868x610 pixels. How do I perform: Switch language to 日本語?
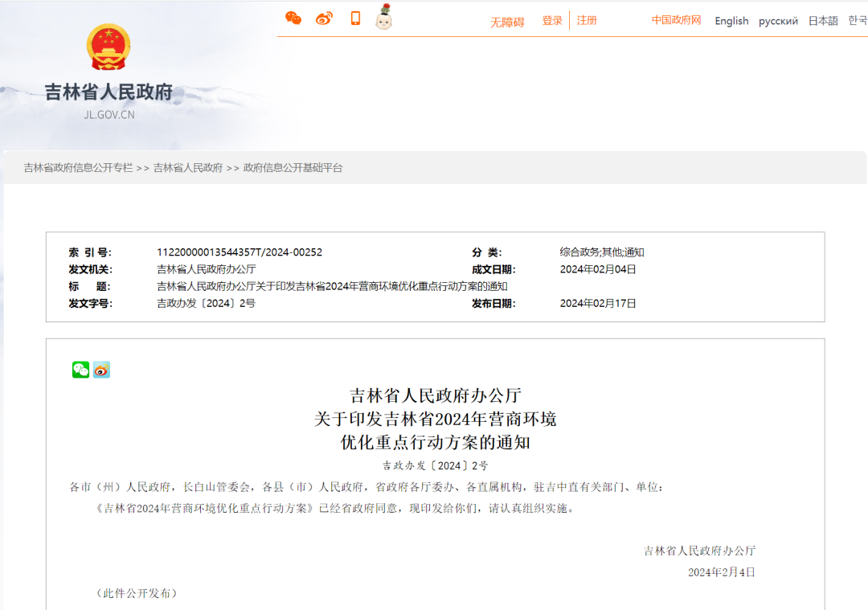pos(823,21)
